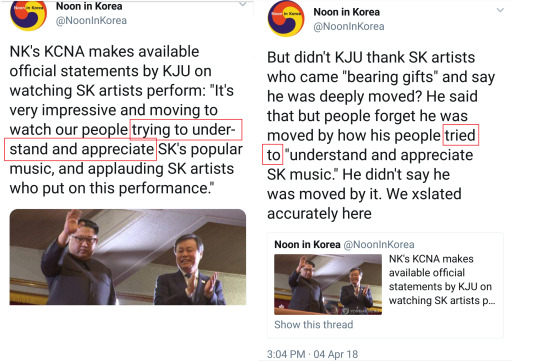
Task: Click the 3:04 PM 04 Apr 18 timestamp
Action: [312, 354]
